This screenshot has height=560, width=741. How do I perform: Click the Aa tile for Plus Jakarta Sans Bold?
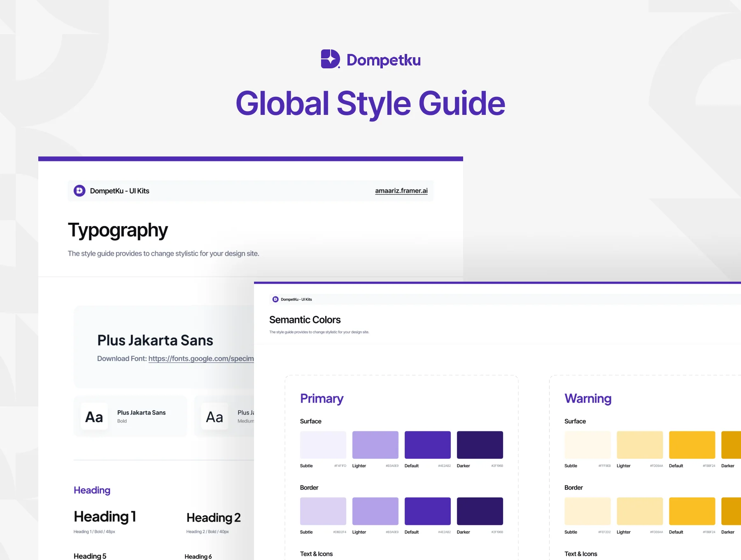[94, 416]
